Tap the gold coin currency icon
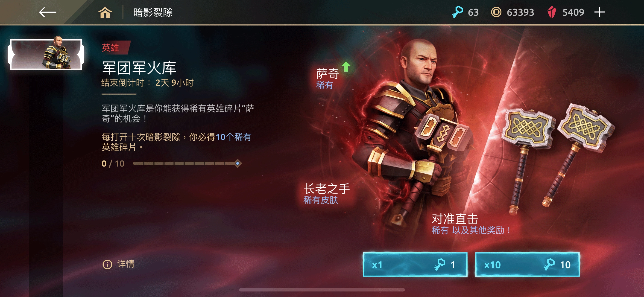This screenshot has height=297, width=644. (x=496, y=12)
